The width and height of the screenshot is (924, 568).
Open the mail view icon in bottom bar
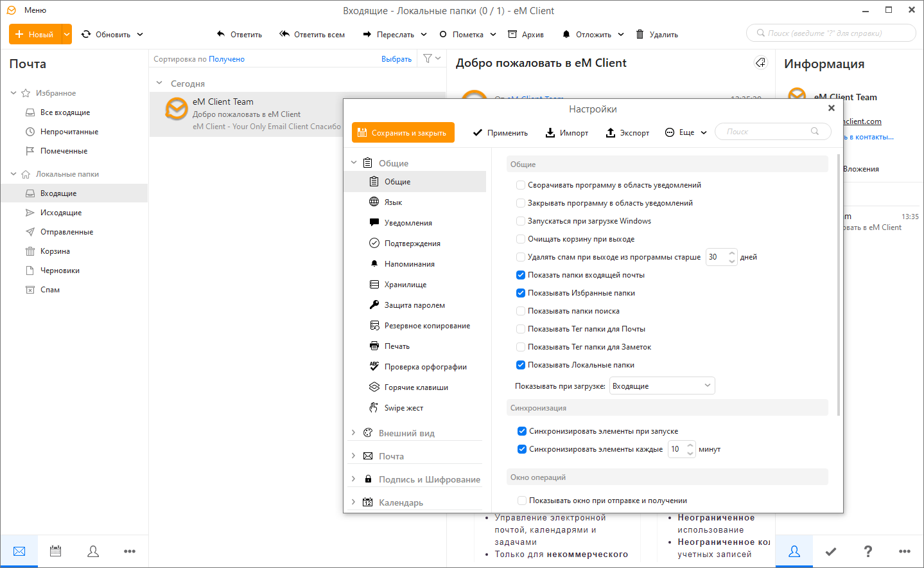click(19, 551)
